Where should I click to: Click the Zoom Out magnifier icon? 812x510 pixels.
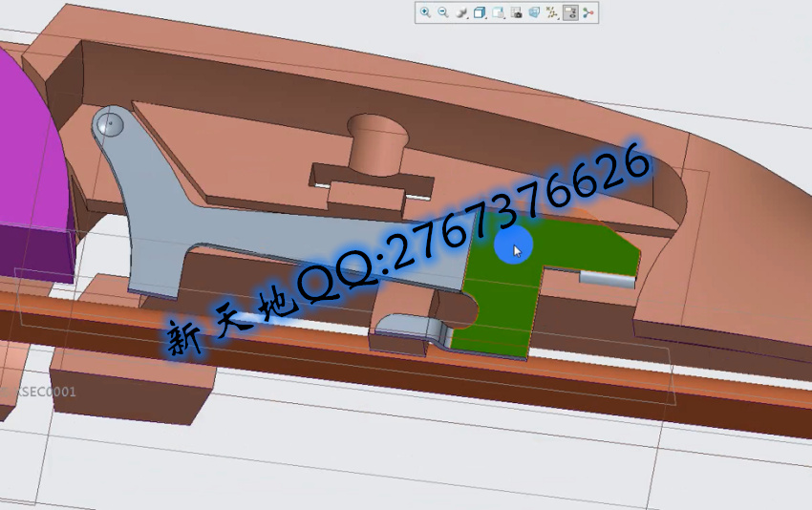(x=443, y=12)
